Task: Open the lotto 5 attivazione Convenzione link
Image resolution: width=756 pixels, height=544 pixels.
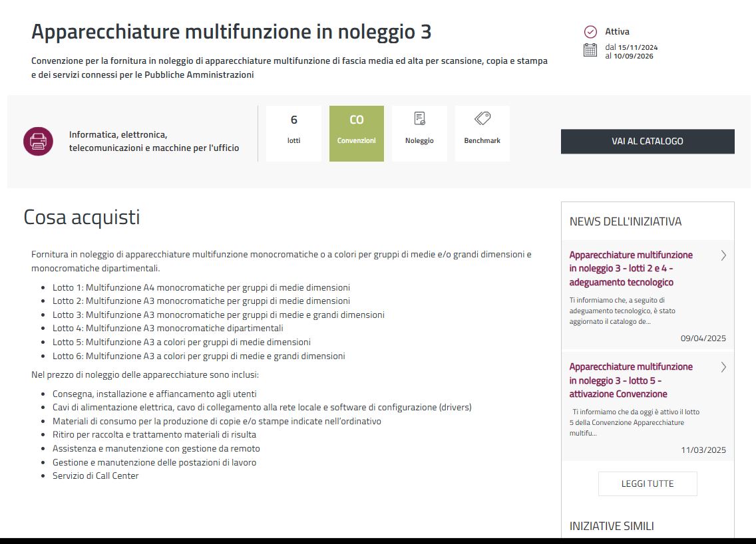Action: coord(631,380)
